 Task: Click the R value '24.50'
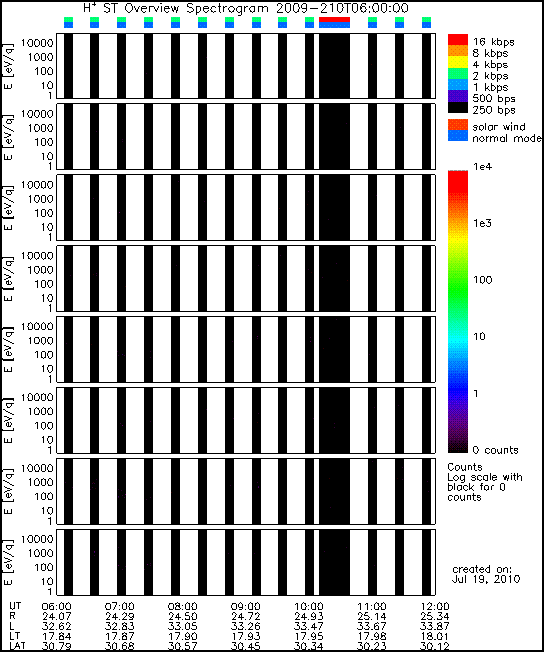point(183,617)
